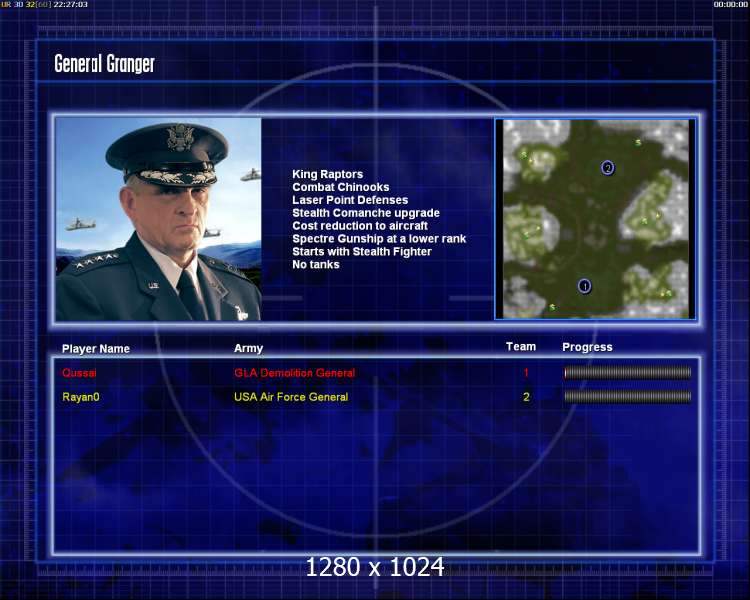Click the 22:27:03 clock readout
This screenshot has height=600, width=750.
click(x=70, y=4)
